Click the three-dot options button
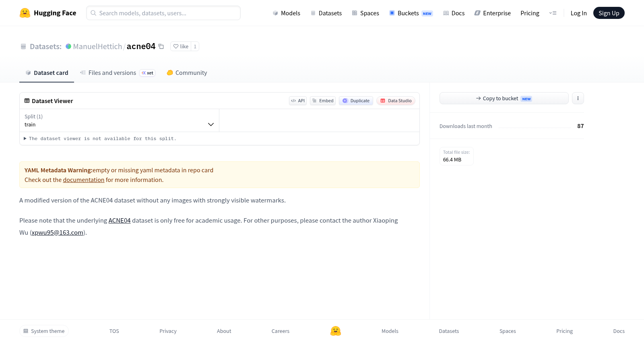Screen dimensions: 644x345 (578, 98)
